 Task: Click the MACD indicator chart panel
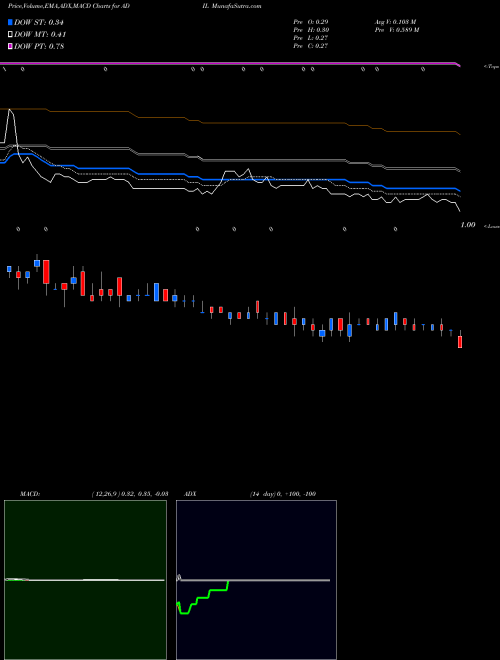pyautogui.click(x=85, y=580)
